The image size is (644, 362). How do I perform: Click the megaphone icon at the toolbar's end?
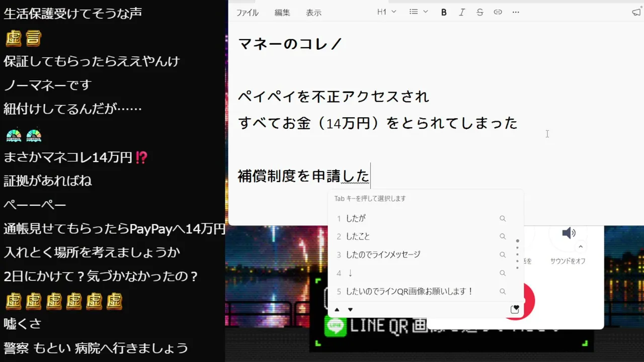(x=636, y=12)
